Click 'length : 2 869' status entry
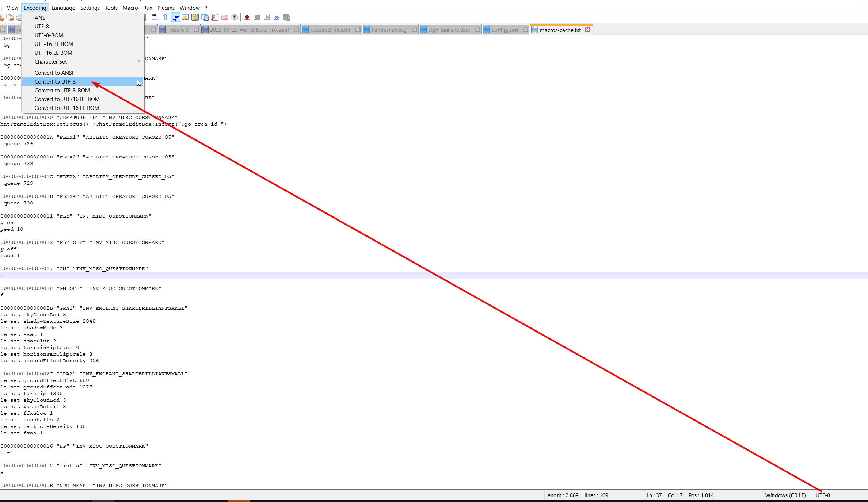This screenshot has height=502, width=868. point(562,495)
